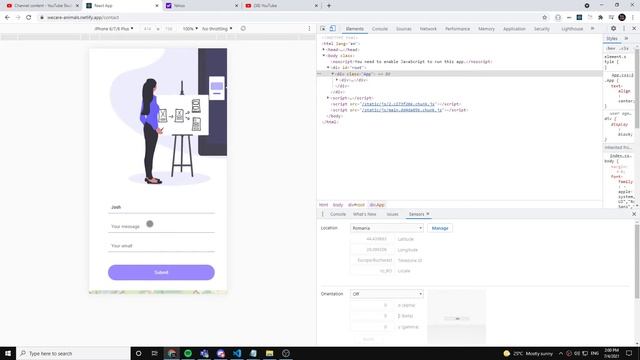Open device toolbar more options menu
The image size is (640, 360).
pyautogui.click(x=309, y=29)
